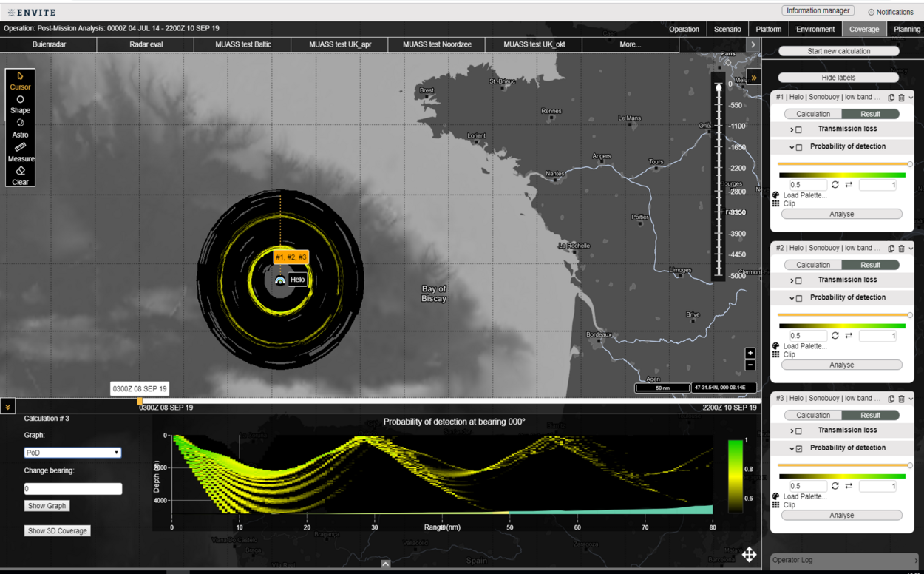The width and height of the screenshot is (924, 574).
Task: Switch to the Environment tab
Action: [815, 30]
